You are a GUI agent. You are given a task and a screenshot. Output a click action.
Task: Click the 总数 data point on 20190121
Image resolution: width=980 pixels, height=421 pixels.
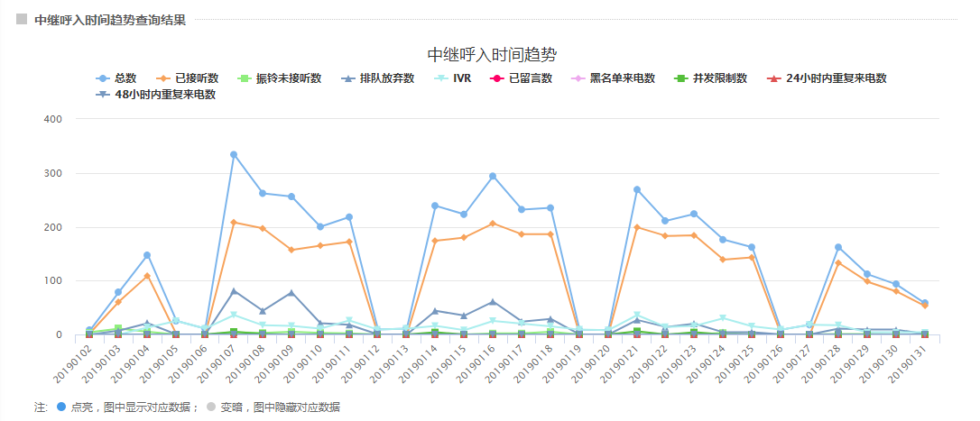(637, 189)
